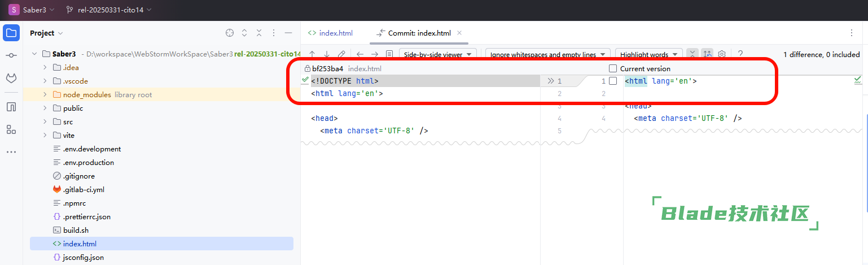Open the rel-20250331-cito14 branch dropdown
The image size is (868, 265).
pyautogui.click(x=109, y=10)
